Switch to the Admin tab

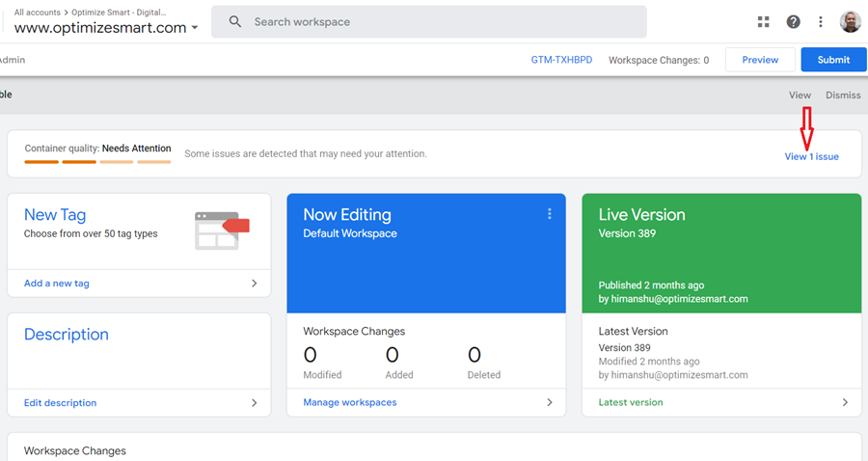click(x=13, y=60)
